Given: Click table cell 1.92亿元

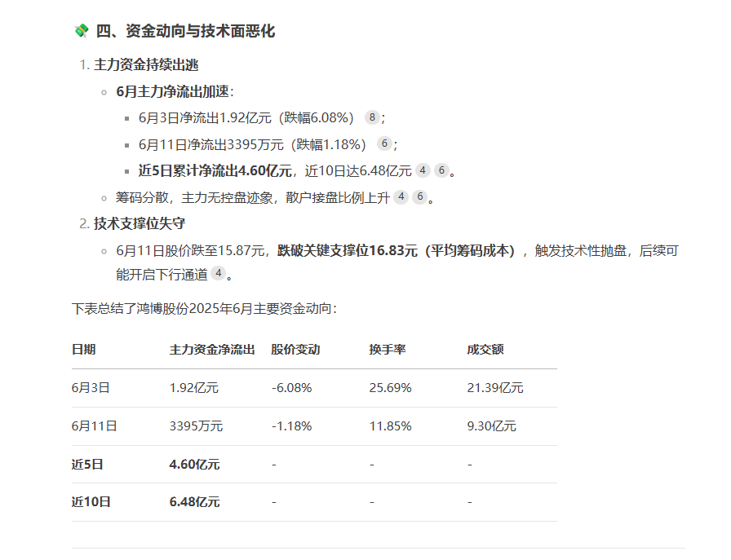Looking at the screenshot, I should point(194,388).
